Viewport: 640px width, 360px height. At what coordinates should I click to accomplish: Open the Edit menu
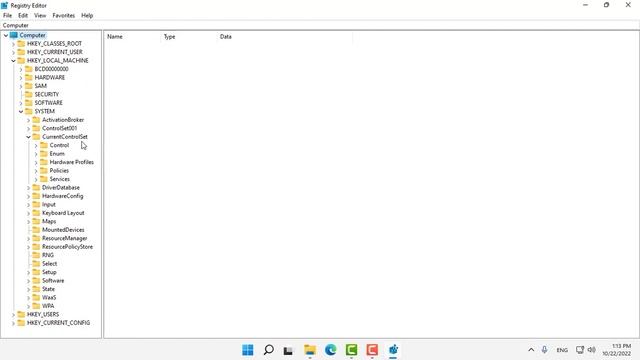[23, 16]
